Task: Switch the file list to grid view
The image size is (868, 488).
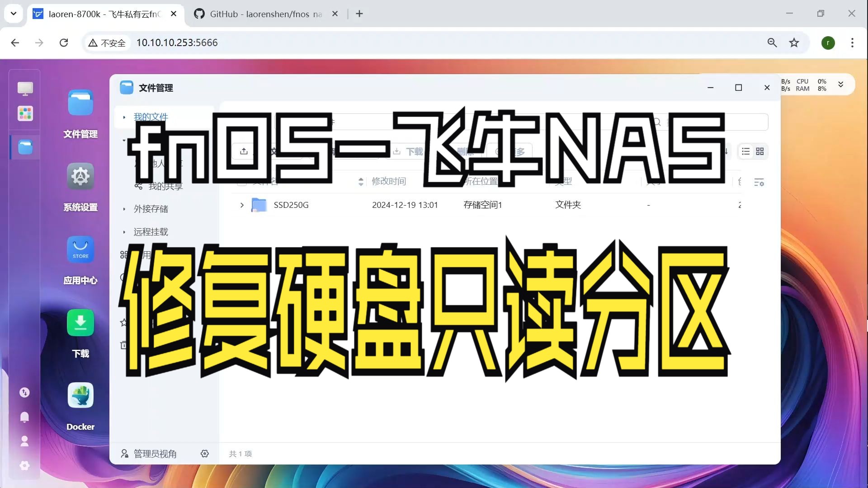Action: [760, 151]
